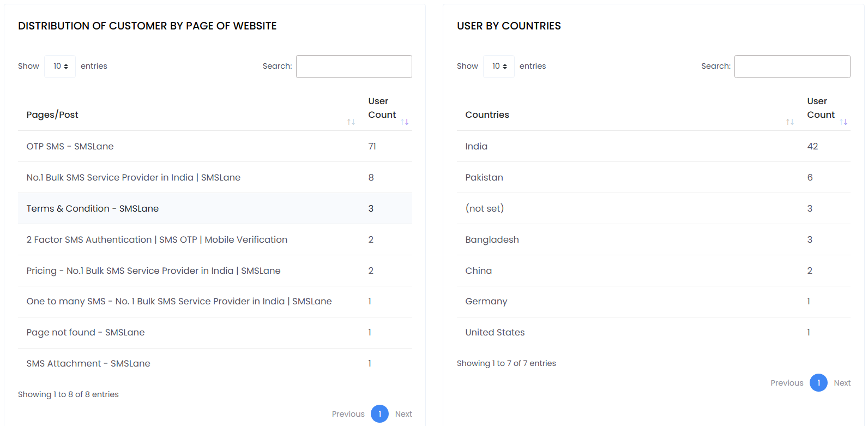The width and height of the screenshot is (868, 426).
Task: Click the China country row
Action: [x=654, y=271]
